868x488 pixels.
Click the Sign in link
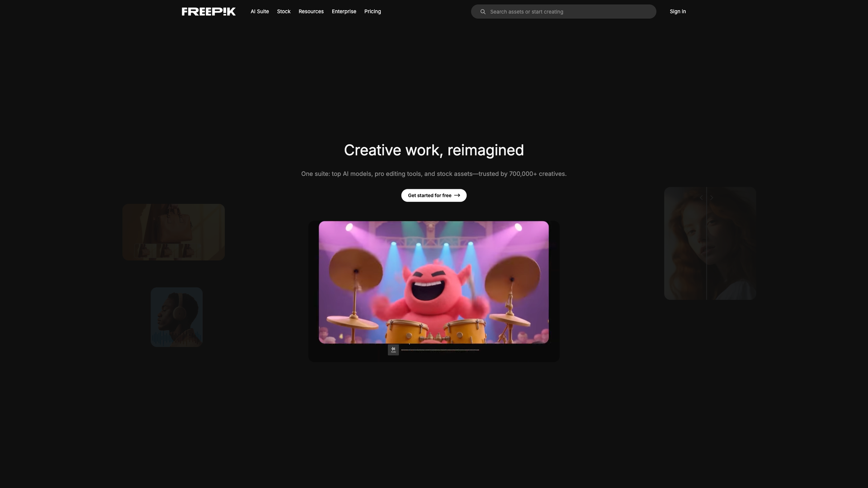coord(678,11)
